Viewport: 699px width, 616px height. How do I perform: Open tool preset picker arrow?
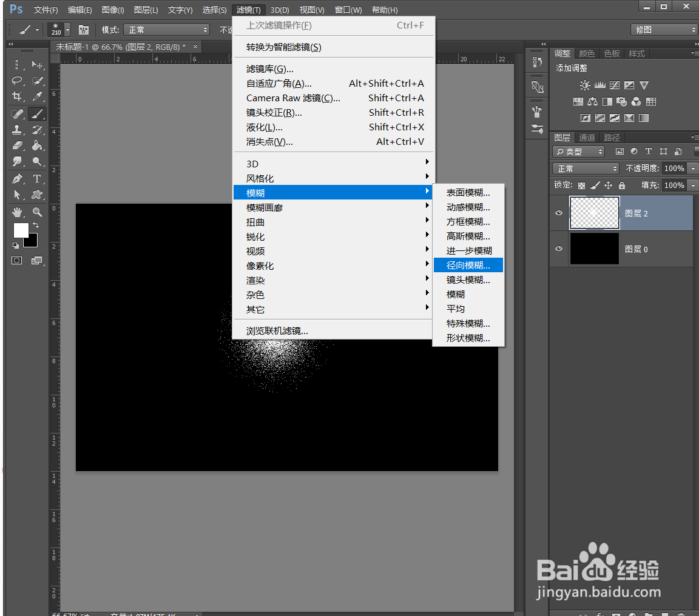point(37,30)
